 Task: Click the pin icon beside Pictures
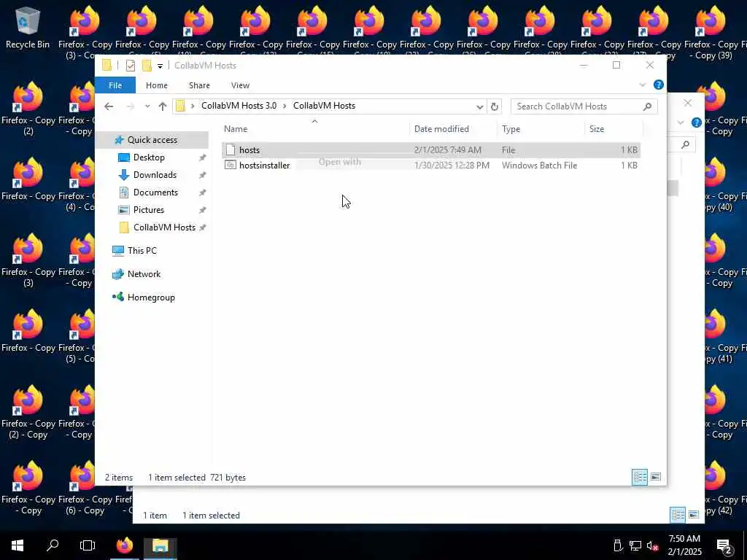click(203, 210)
